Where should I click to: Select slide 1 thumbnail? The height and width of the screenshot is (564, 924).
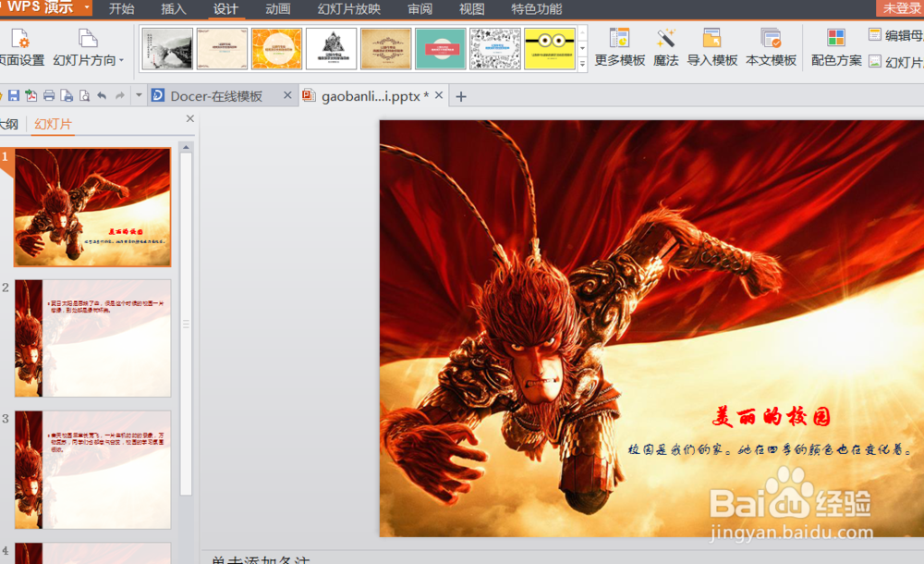pos(92,207)
